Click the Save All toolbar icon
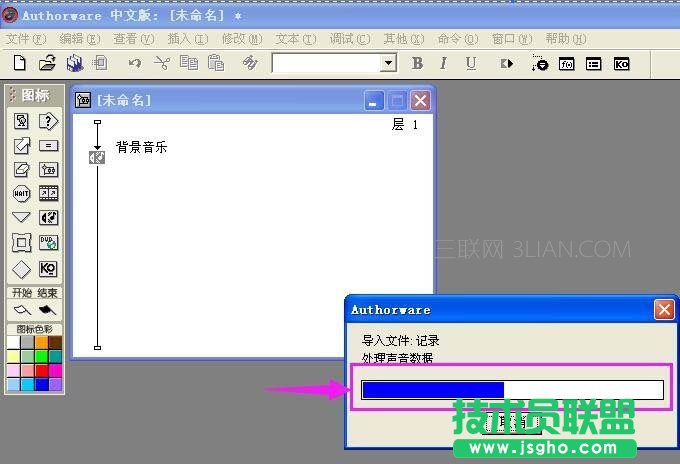 [75, 63]
